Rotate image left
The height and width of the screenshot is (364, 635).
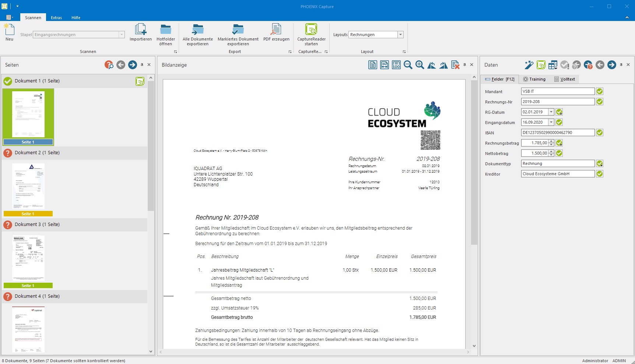coord(432,65)
